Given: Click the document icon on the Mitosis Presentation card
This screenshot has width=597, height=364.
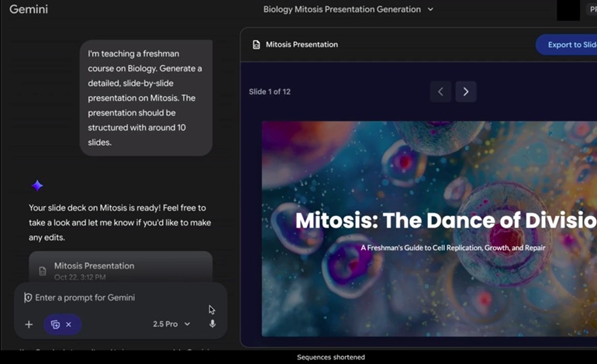Looking at the screenshot, I should coord(43,271).
